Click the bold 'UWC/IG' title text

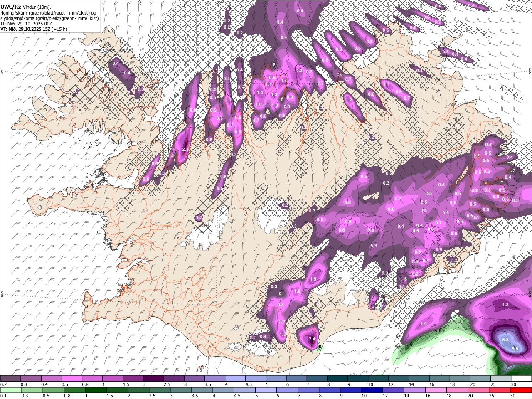point(10,7)
